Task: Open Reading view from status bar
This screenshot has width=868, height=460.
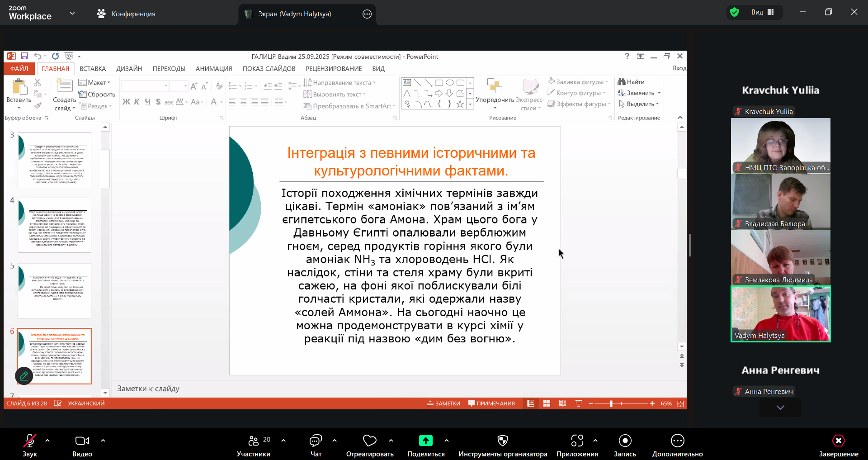Action: (562, 403)
